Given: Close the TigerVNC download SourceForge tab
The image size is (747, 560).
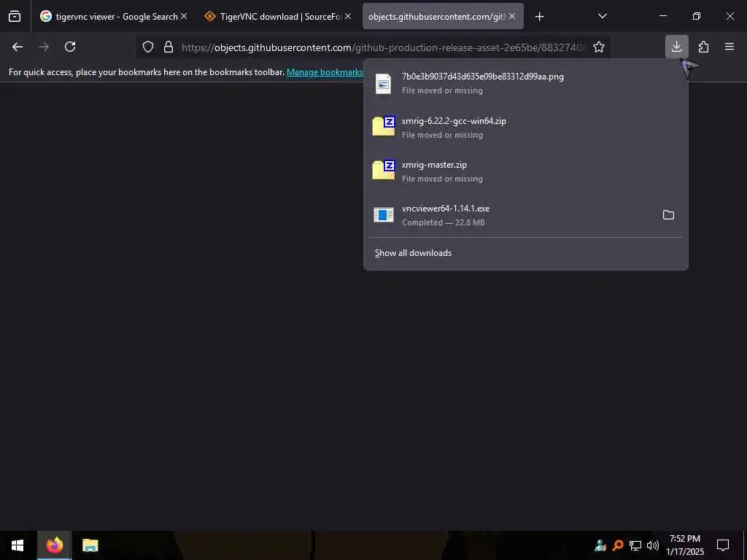Looking at the screenshot, I should point(348,16).
